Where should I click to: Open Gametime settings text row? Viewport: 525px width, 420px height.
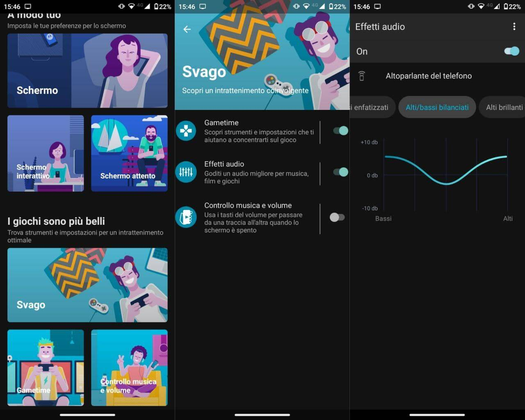coord(259,131)
